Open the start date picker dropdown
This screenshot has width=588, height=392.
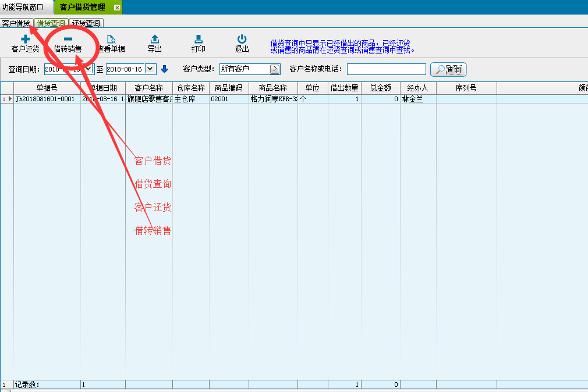(88, 69)
